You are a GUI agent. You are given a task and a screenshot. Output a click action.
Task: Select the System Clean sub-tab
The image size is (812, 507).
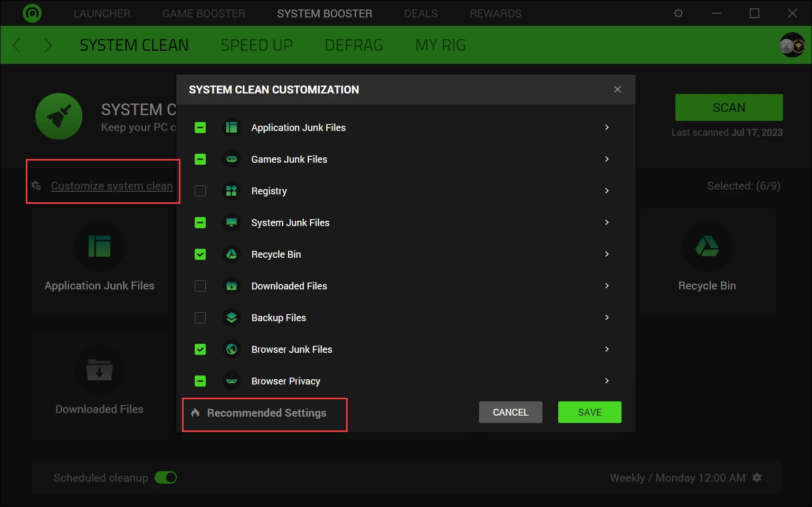(x=134, y=45)
